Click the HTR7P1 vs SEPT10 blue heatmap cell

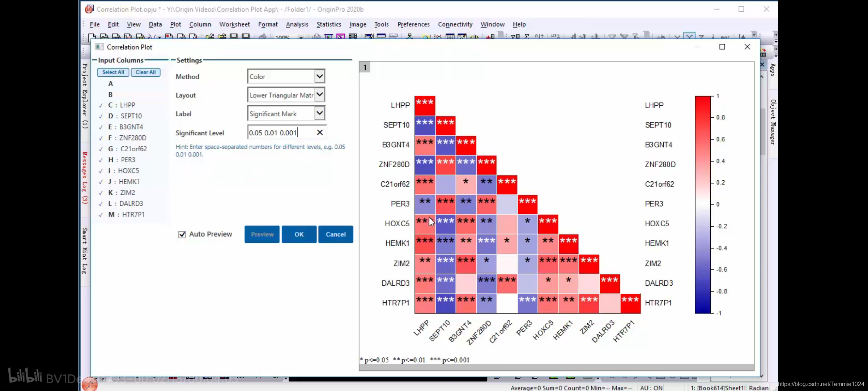pos(446,303)
